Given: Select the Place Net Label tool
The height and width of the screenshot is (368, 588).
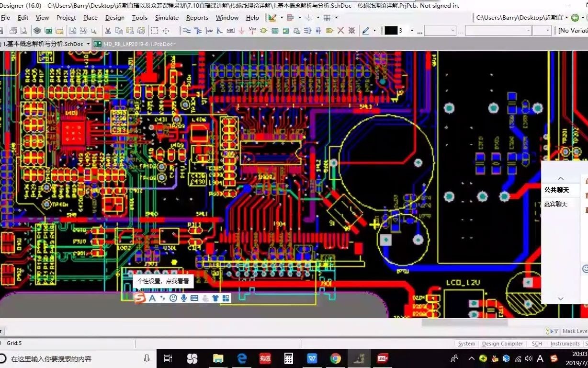Looking at the screenshot, I should pyautogui.click(x=230, y=31).
